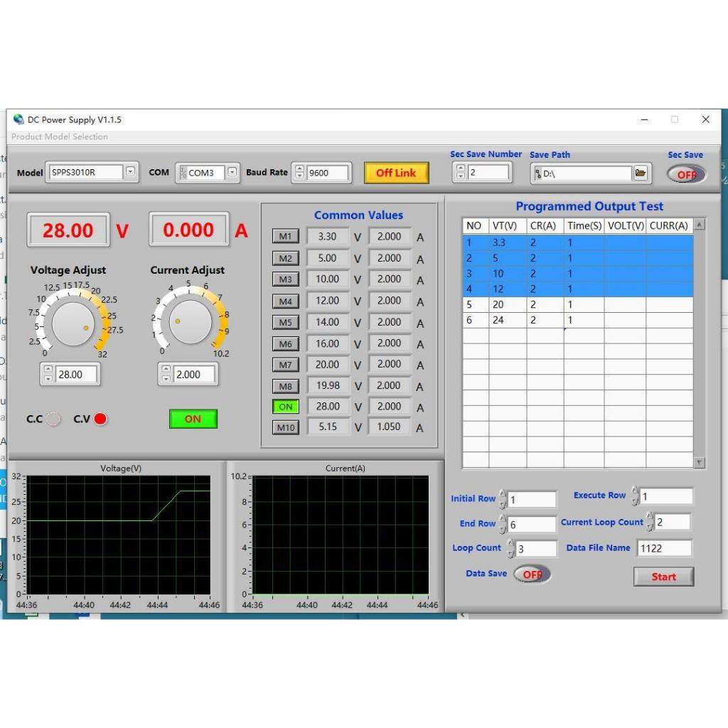Viewport: 728px width, 728px height.
Task: Recall preset M7 at 20.00 V
Action: pos(286,365)
